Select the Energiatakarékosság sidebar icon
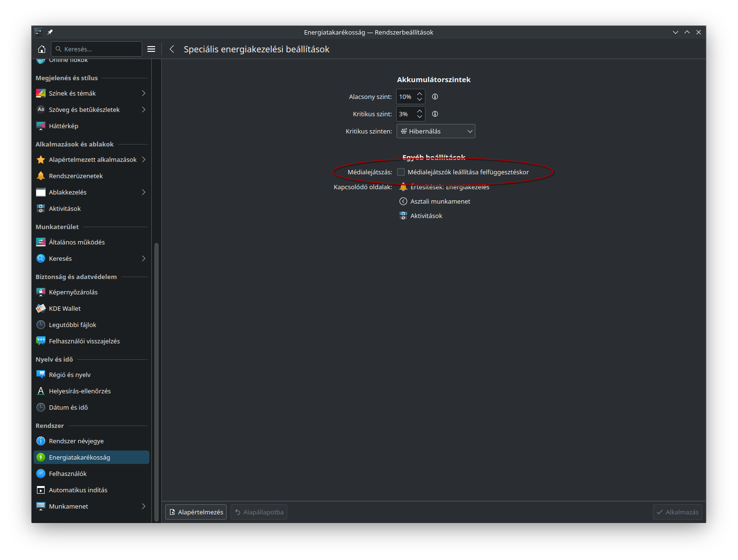738x560 pixels. (41, 457)
